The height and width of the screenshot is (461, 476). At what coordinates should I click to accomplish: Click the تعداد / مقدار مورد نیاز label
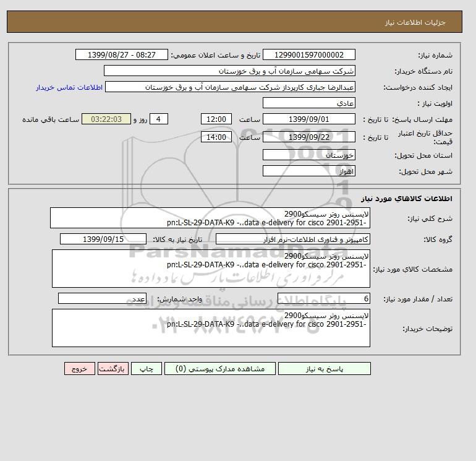tap(418, 299)
